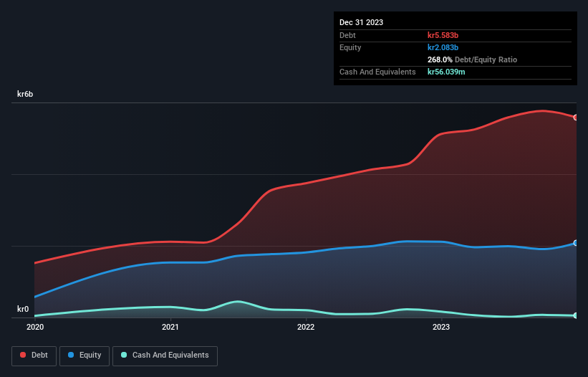
Task: Click the kr0 y-axis label
Action: pyautogui.click(x=23, y=309)
